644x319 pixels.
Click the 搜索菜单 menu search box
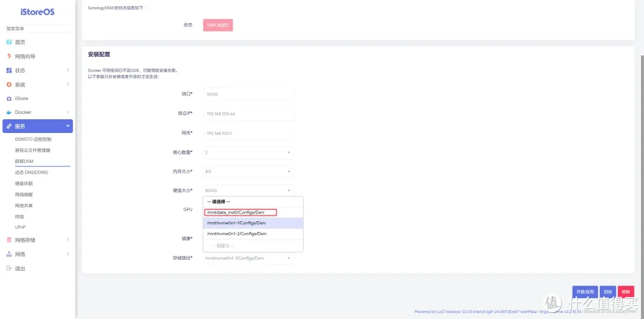pos(38,29)
